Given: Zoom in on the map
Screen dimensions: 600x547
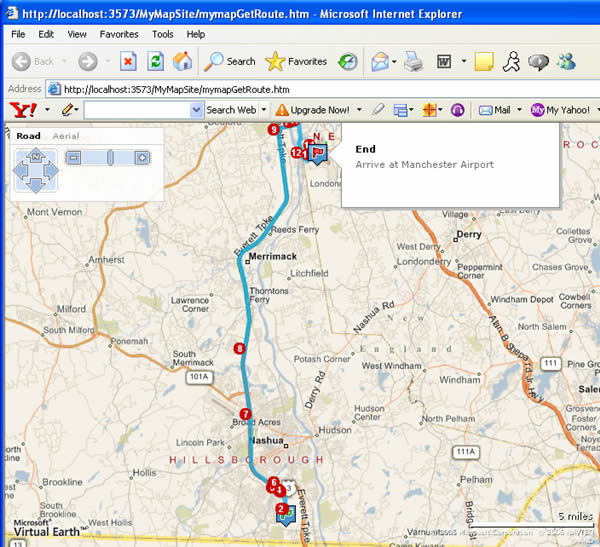Looking at the screenshot, I should pos(142,158).
